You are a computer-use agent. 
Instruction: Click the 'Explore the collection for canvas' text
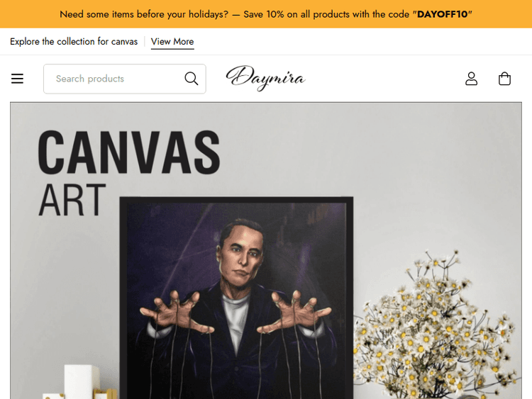tap(74, 42)
